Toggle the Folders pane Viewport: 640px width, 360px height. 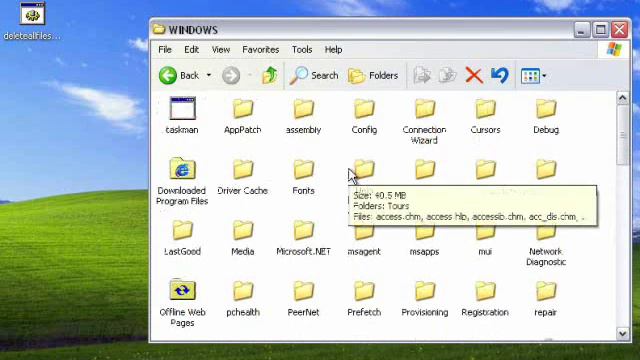coord(373,76)
